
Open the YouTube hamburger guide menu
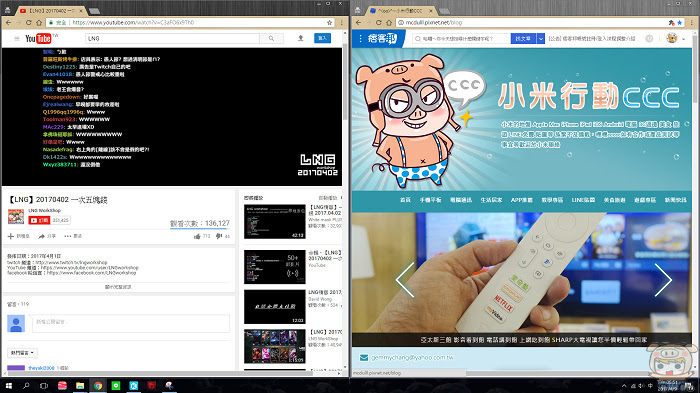(17, 39)
